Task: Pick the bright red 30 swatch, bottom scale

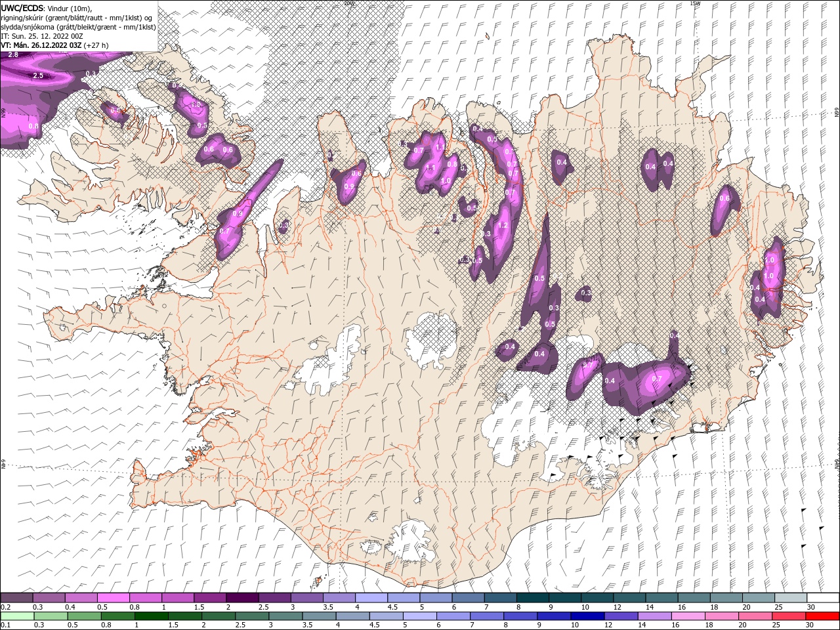Action: 822,616
